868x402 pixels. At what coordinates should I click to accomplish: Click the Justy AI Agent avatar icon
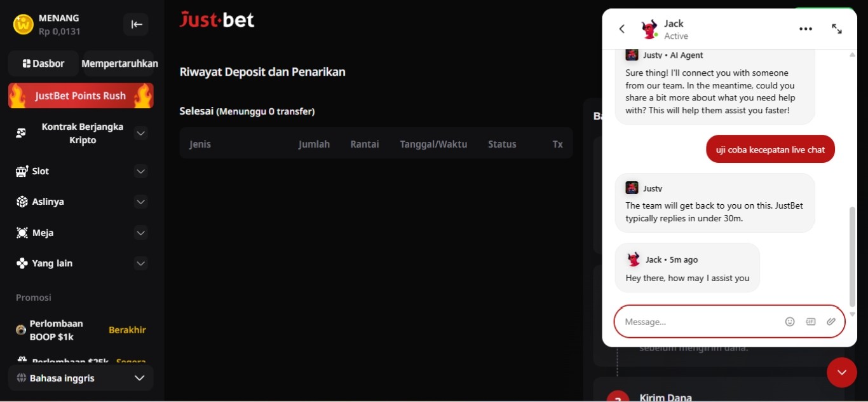pos(632,55)
